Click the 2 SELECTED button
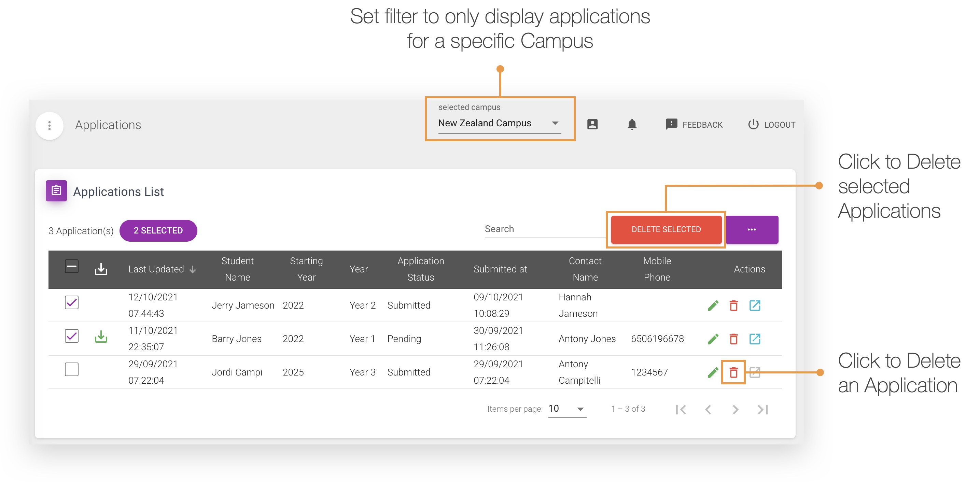Viewport: 980px width, 482px height. pos(158,230)
